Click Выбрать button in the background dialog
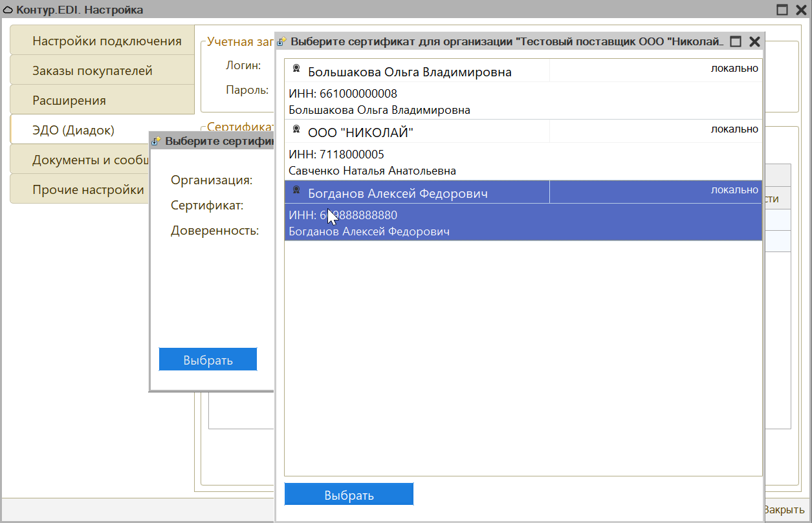 [208, 359]
